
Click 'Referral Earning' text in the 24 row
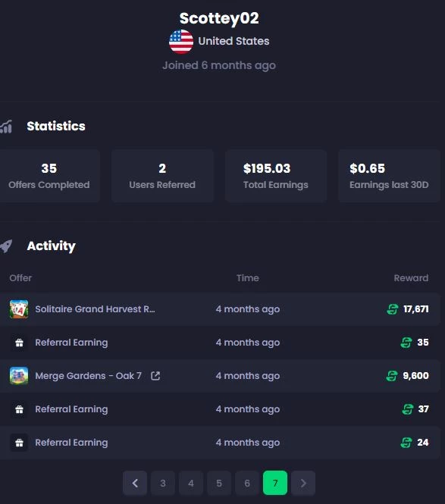pos(71,443)
